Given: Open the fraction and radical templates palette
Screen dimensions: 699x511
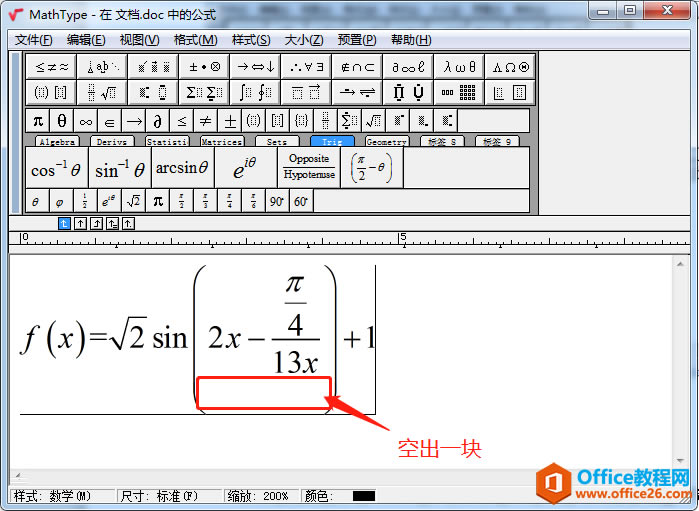Looking at the screenshot, I should [102, 92].
